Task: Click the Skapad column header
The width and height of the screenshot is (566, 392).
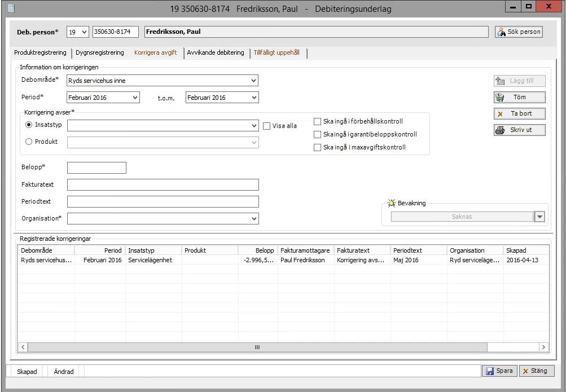Action: click(526, 250)
